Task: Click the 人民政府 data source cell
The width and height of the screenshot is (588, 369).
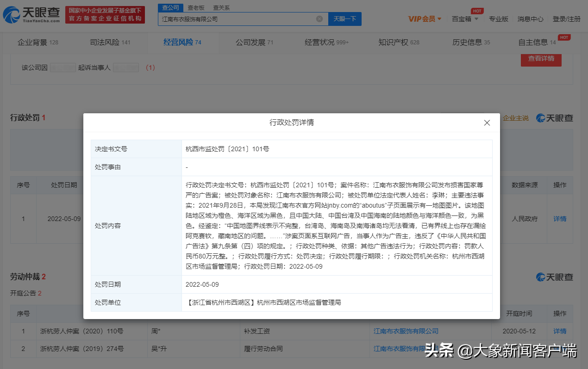Action: [525, 219]
